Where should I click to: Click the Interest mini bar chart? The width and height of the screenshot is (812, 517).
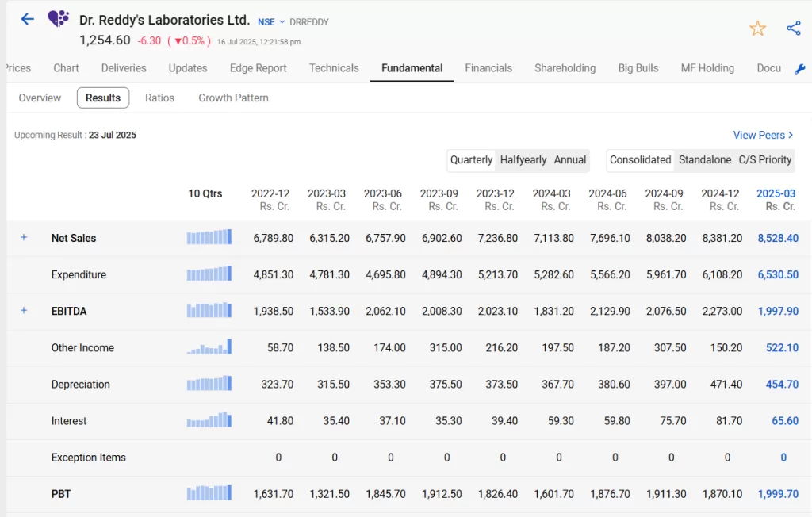209,419
